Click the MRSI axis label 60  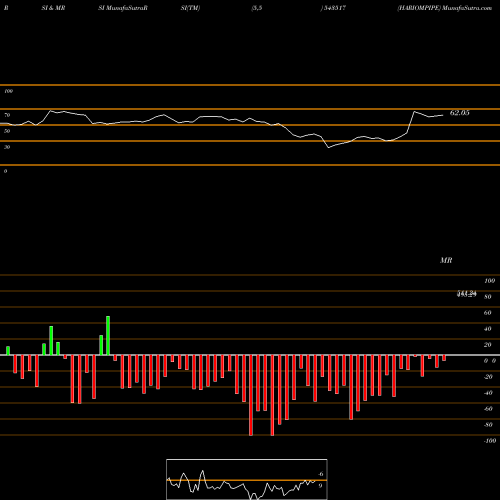click(x=487, y=313)
